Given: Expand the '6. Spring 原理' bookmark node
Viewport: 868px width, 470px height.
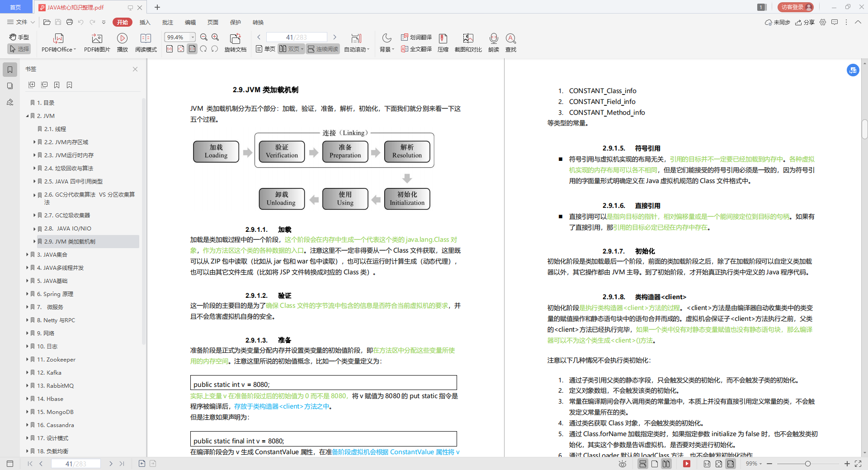Looking at the screenshot, I should point(27,294).
